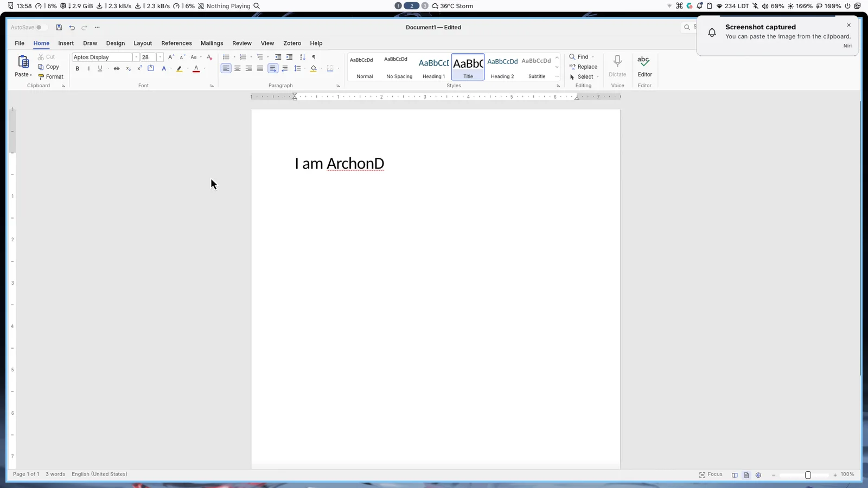Clear all formatting icon
This screenshot has width=868, height=488.
pos(209,57)
